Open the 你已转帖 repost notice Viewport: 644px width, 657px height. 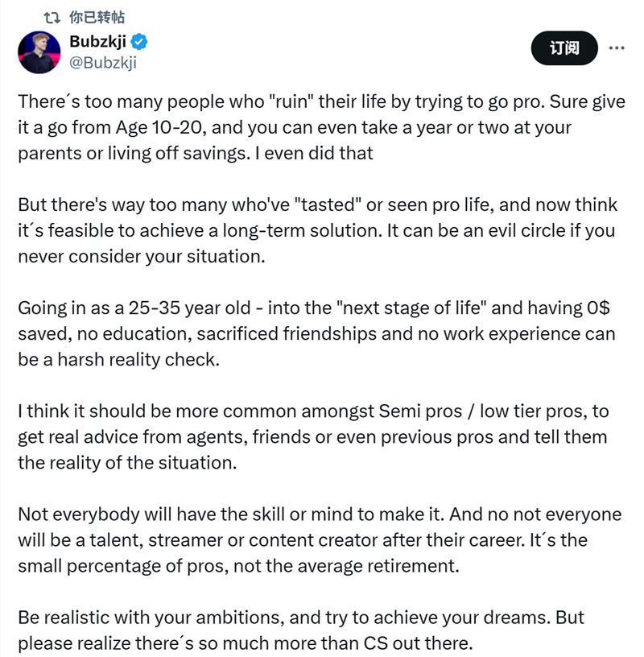pos(97,17)
